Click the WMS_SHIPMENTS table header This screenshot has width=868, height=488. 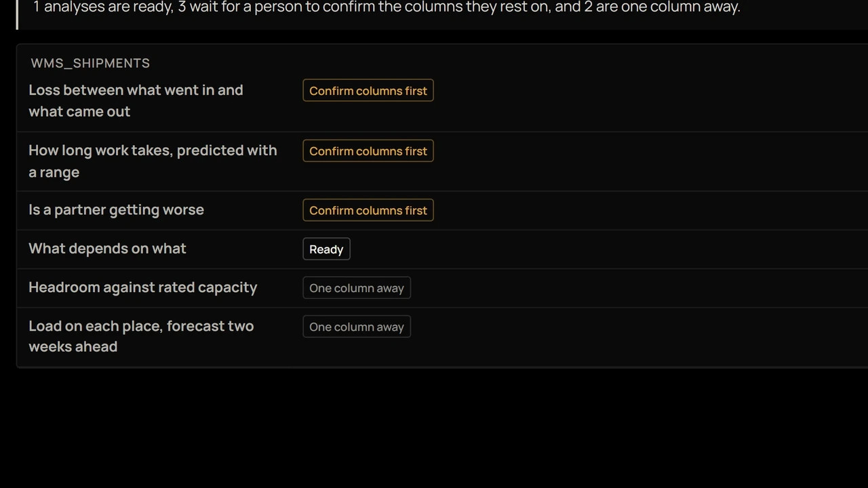point(90,63)
